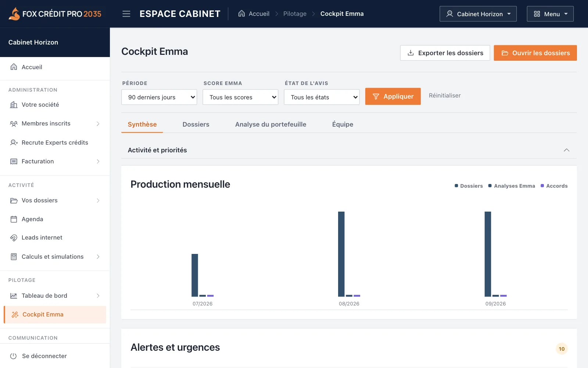Expand the Tableau de bord chevron
Viewport: 588px width, 368px height.
point(98,296)
